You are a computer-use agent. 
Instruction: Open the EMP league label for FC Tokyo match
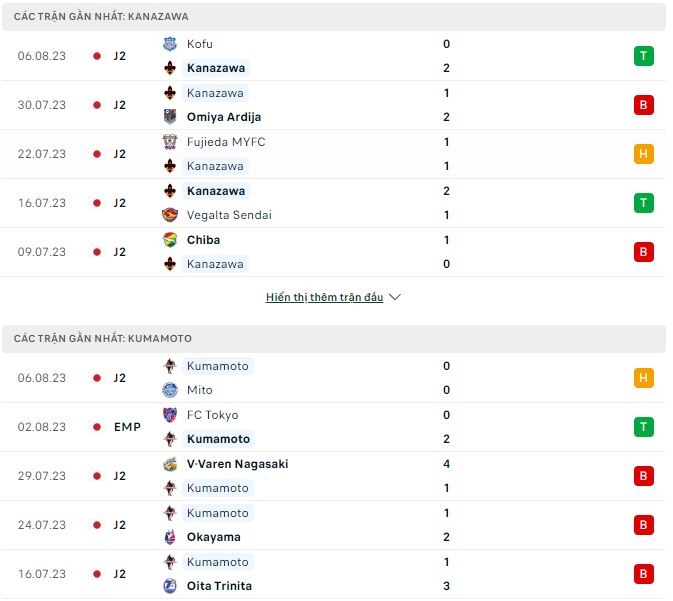click(127, 427)
